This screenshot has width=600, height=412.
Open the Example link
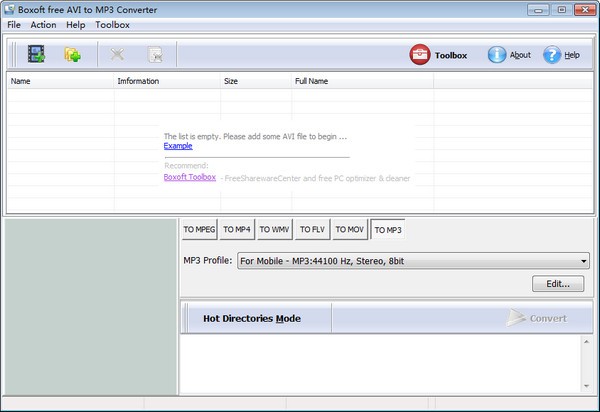click(x=178, y=146)
